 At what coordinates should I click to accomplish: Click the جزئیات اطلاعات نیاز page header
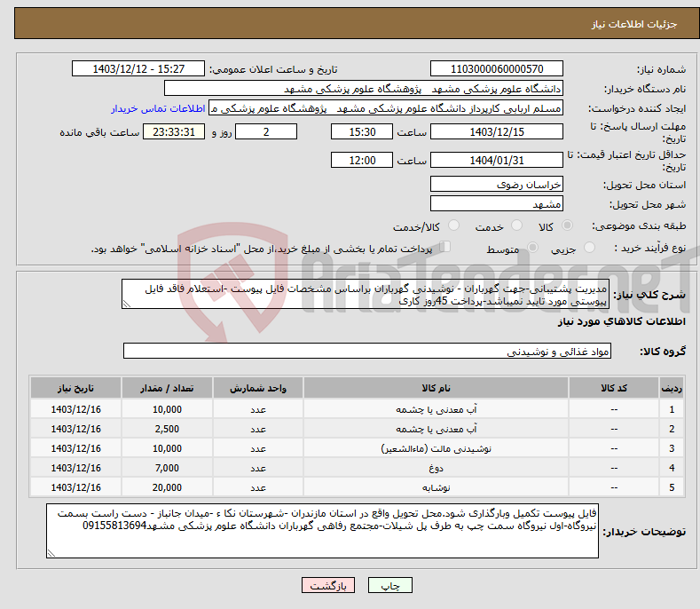(634, 24)
